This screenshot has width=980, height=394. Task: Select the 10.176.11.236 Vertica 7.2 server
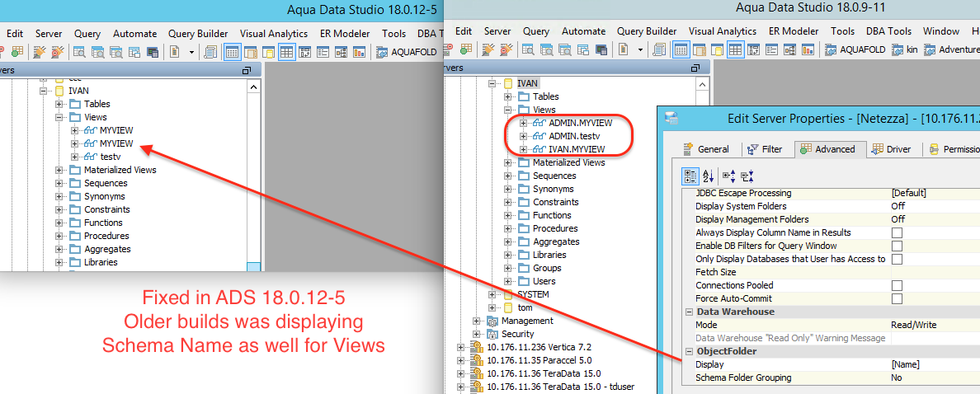pyautogui.click(x=538, y=347)
